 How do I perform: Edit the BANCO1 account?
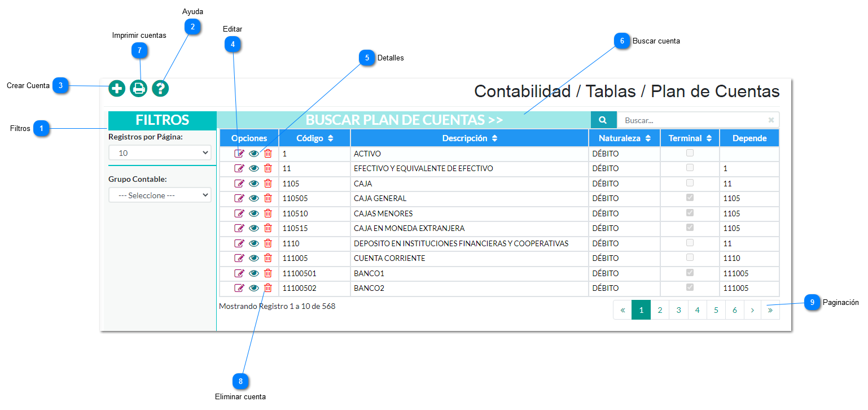[x=239, y=273]
